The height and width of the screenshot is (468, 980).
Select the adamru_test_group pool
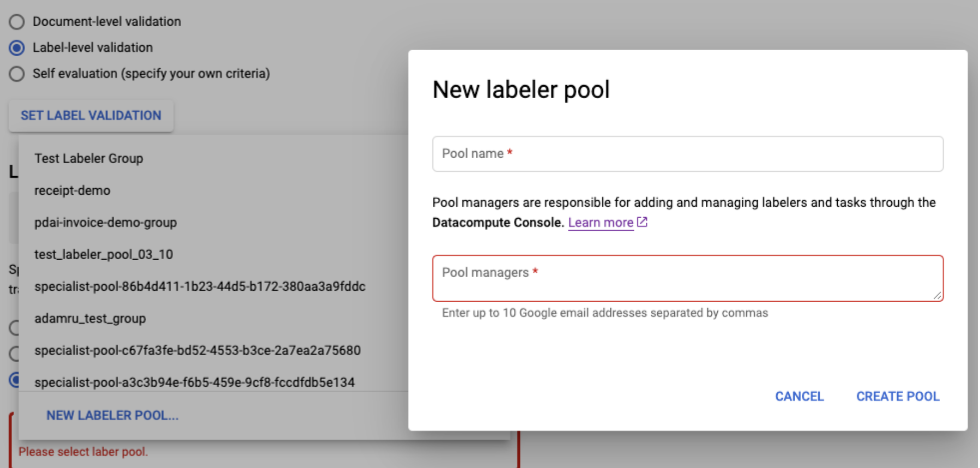tap(90, 318)
